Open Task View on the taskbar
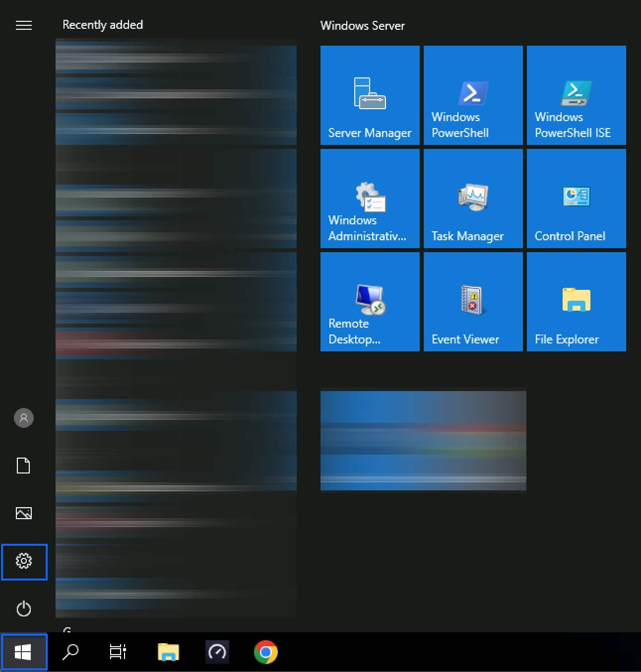 pos(118,652)
